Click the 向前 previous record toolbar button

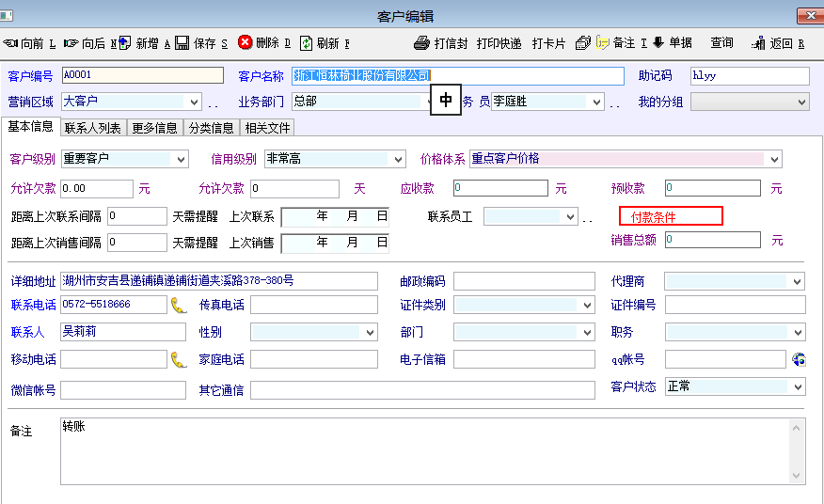[x=30, y=43]
